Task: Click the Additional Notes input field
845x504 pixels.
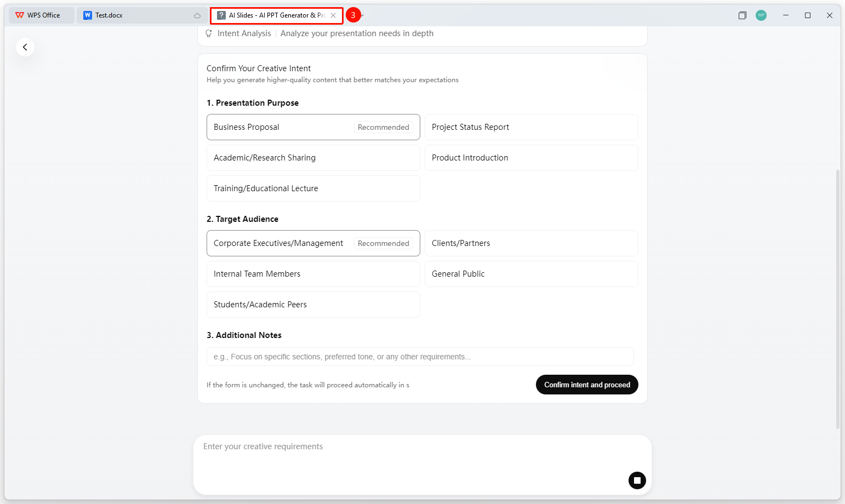Action: (x=420, y=357)
